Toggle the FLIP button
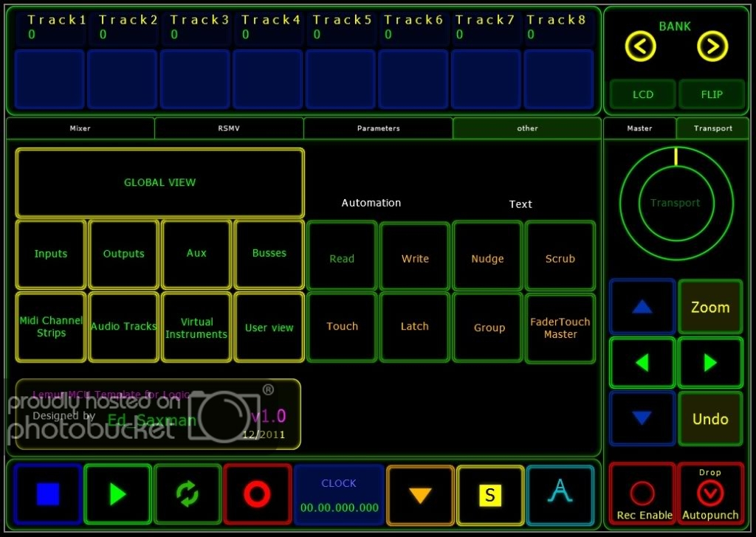The width and height of the screenshot is (756, 537). tap(712, 94)
